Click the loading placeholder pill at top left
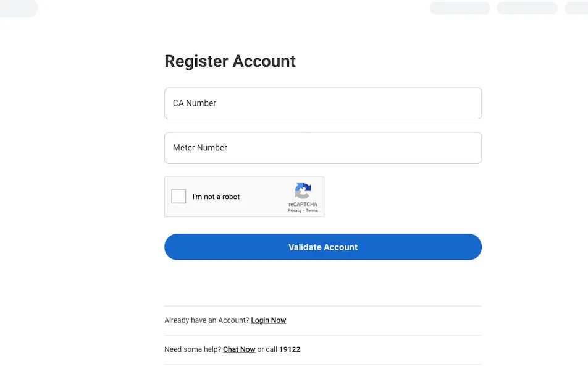This screenshot has width=588, height=384. coord(18,8)
